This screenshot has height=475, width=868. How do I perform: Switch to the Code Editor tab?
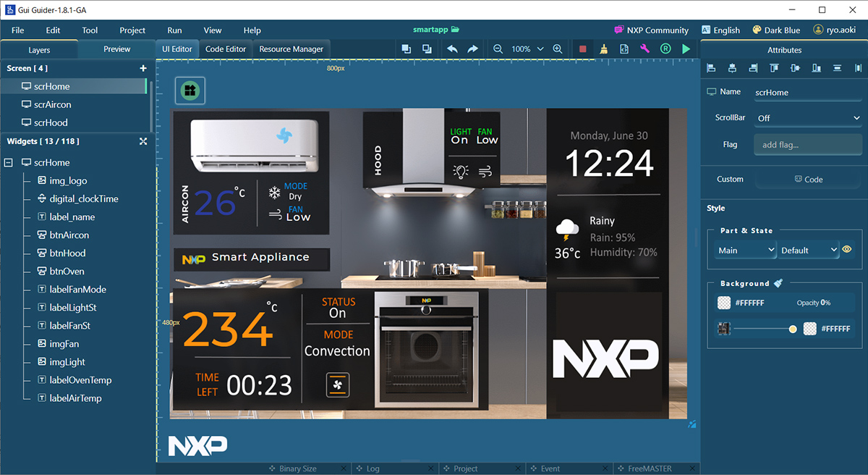pos(226,49)
